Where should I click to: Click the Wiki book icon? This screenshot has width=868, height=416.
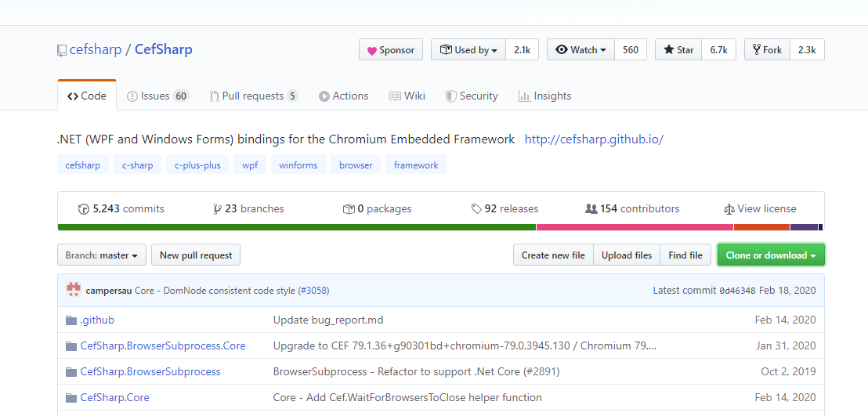(x=395, y=96)
